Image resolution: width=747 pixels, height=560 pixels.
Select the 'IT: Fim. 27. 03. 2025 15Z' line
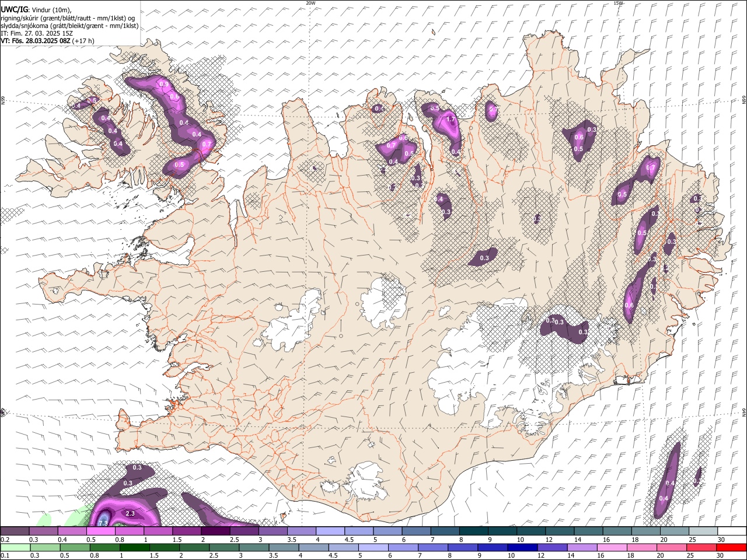point(37,33)
